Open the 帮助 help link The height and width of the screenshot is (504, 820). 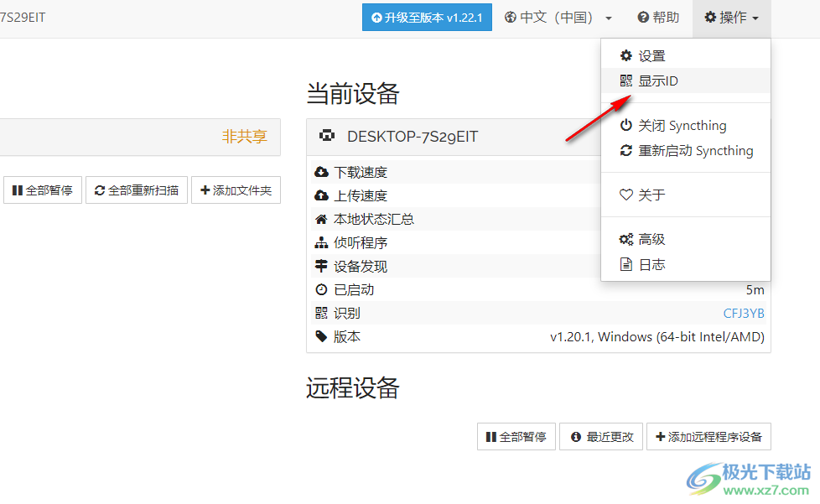coord(658,18)
